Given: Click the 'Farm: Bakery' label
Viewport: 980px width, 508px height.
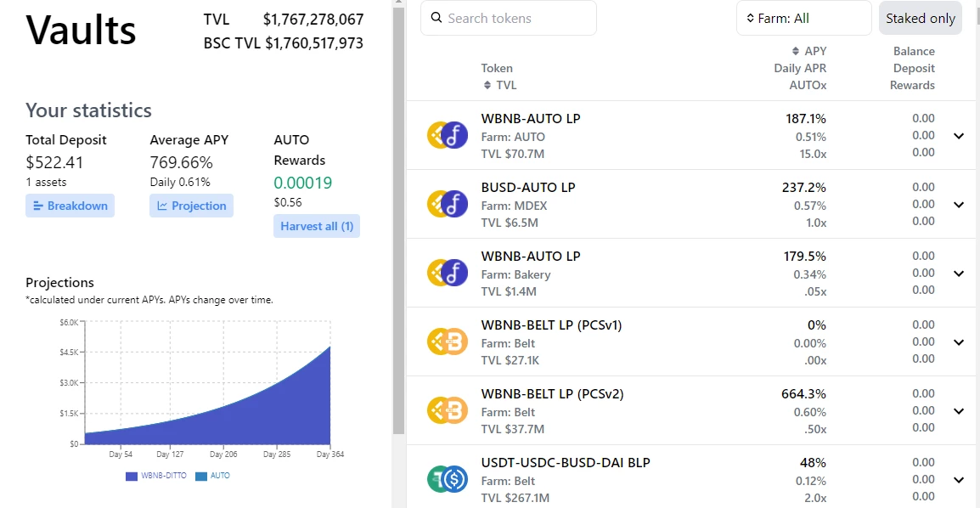Looking at the screenshot, I should click(x=515, y=274).
